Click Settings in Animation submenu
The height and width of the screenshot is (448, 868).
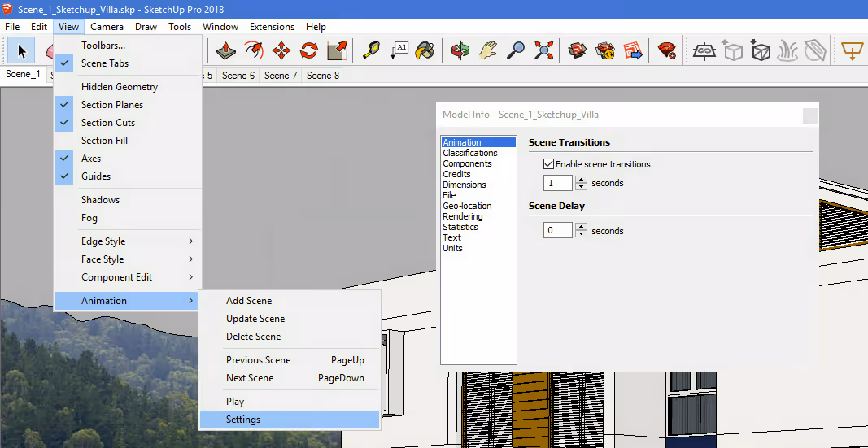coord(290,420)
